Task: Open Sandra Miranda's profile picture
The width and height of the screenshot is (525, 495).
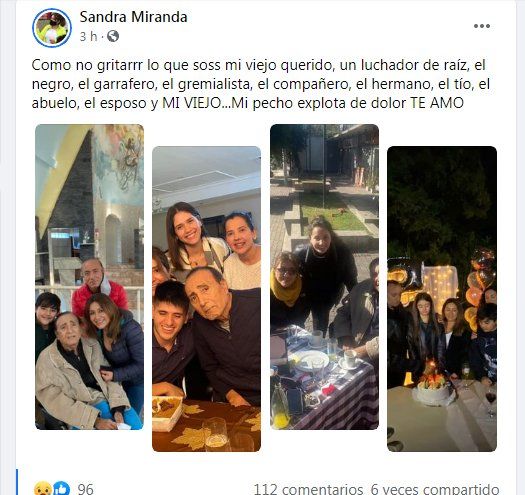Action: [52, 28]
